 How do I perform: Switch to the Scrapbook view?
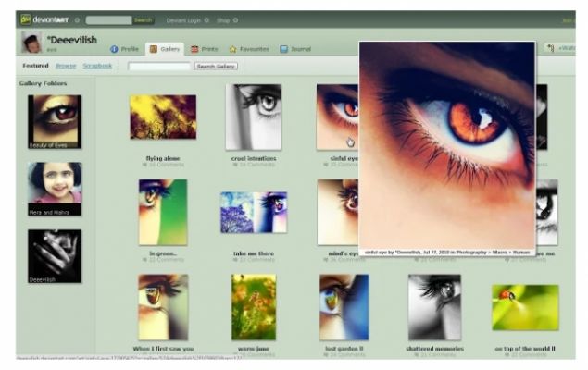click(97, 66)
